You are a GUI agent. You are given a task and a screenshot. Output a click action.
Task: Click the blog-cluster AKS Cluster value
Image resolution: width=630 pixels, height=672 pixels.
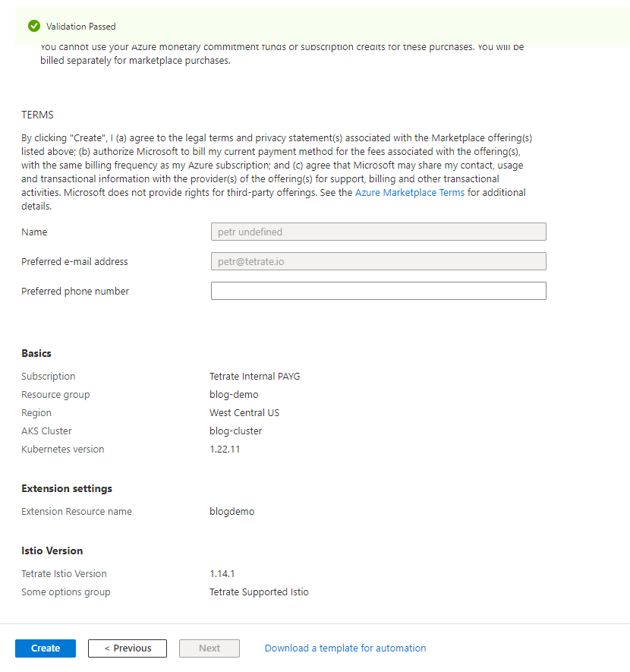point(235,431)
